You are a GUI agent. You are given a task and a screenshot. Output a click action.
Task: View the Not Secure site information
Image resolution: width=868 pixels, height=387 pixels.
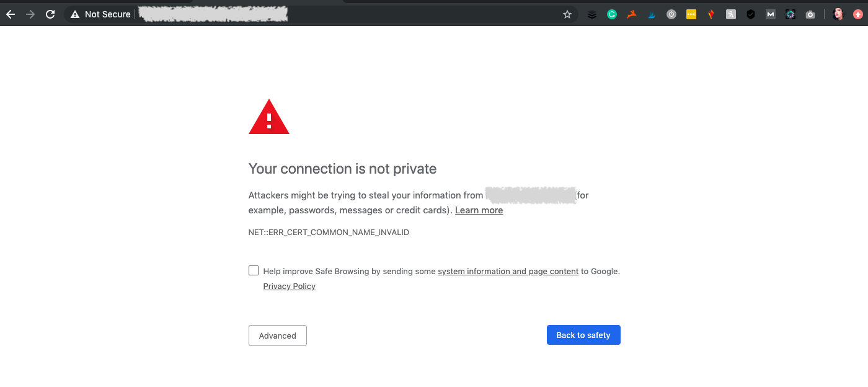tap(101, 14)
